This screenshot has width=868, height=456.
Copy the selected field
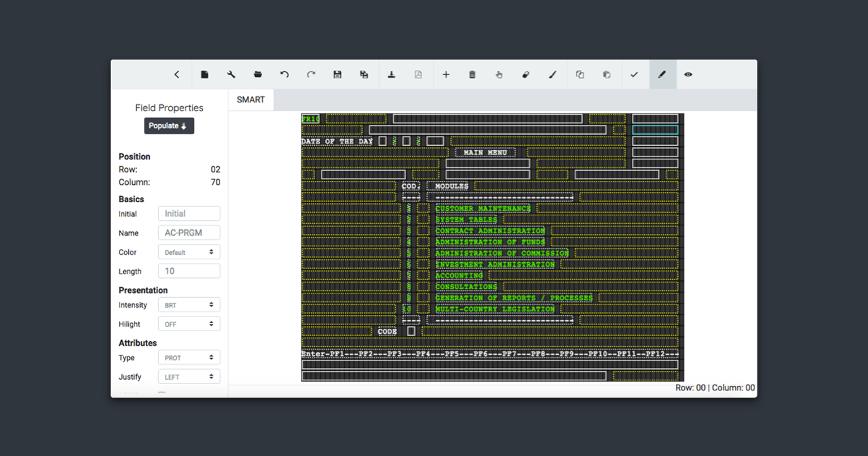(x=579, y=74)
